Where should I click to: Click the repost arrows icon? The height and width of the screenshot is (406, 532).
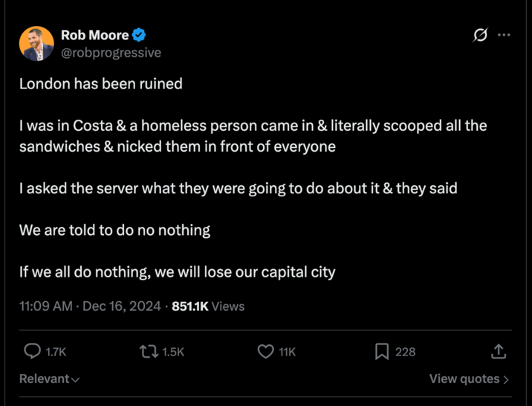[149, 351]
